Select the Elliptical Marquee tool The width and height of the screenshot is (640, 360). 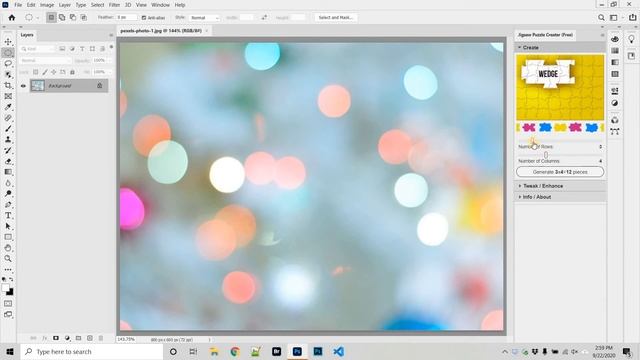click(8, 53)
